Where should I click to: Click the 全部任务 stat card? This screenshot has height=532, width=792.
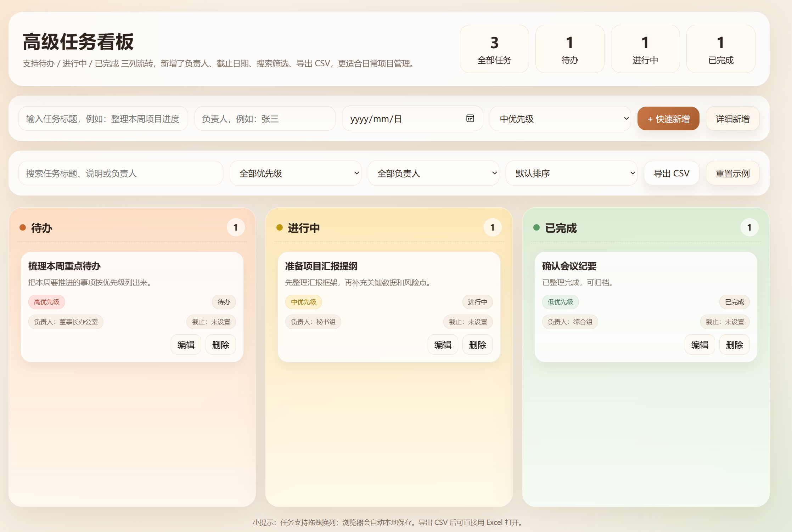coord(494,49)
